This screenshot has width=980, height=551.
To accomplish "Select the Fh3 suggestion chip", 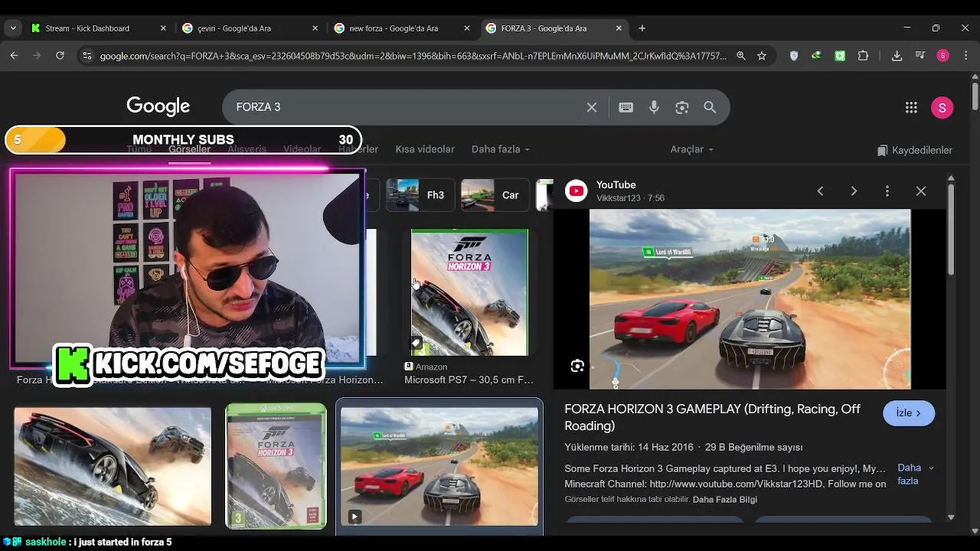I will (420, 195).
